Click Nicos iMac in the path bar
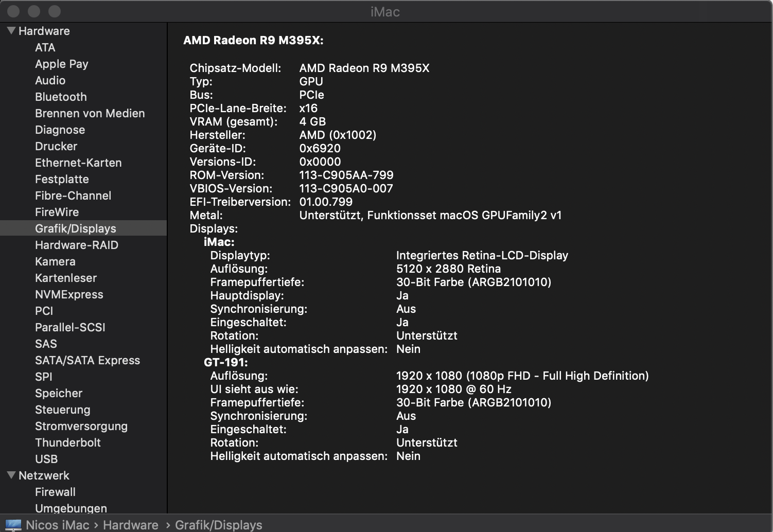This screenshot has height=532, width=773. click(58, 525)
